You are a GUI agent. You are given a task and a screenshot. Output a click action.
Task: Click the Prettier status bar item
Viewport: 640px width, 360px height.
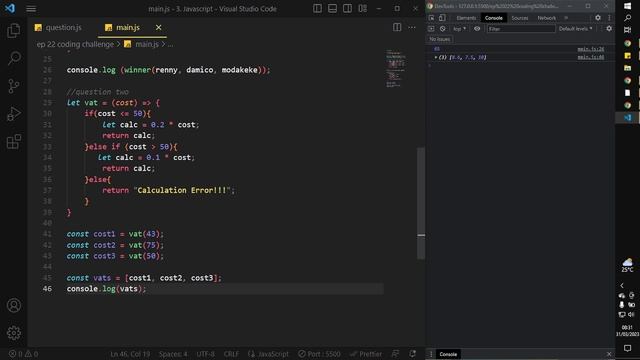pos(366,354)
